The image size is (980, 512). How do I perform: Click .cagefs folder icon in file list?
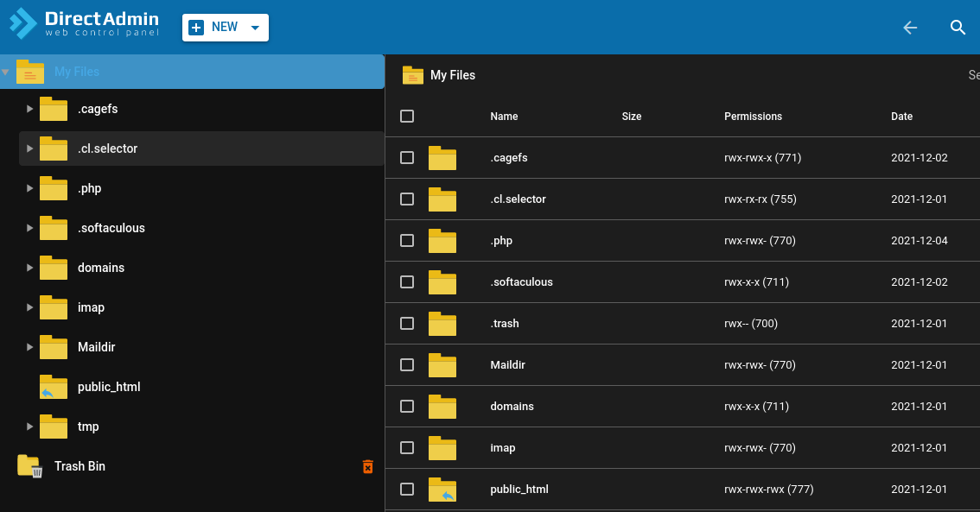pyautogui.click(x=442, y=158)
